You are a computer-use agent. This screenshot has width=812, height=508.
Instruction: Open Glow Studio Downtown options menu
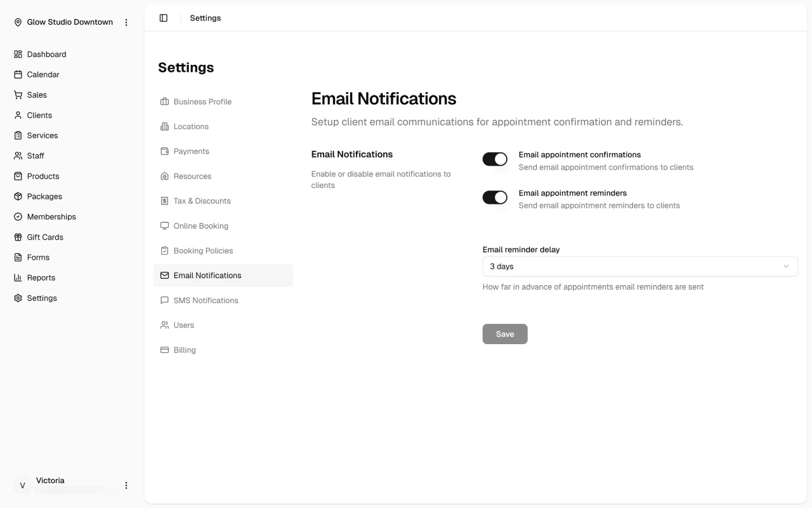[x=126, y=22]
